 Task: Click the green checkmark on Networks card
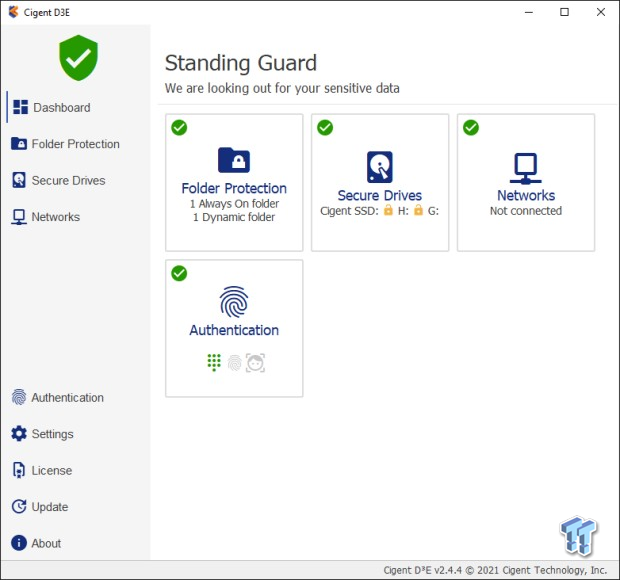click(x=471, y=128)
